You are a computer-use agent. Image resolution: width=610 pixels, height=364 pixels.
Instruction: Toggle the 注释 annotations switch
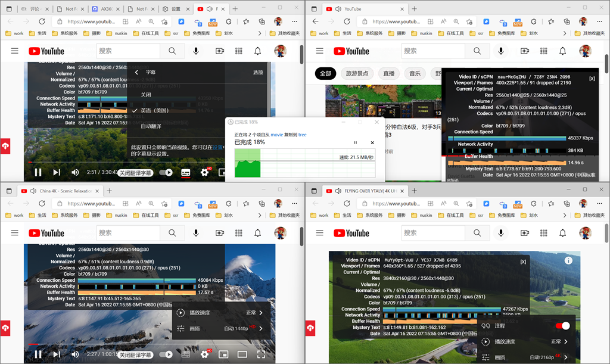pyautogui.click(x=562, y=326)
